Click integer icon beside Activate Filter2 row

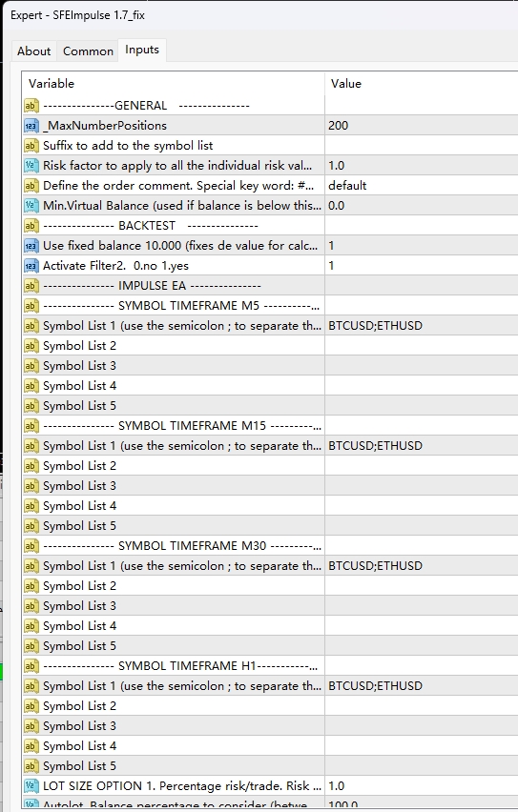(x=31, y=266)
